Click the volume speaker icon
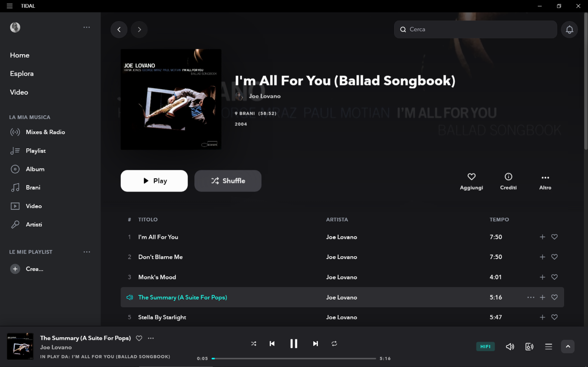 point(510,347)
